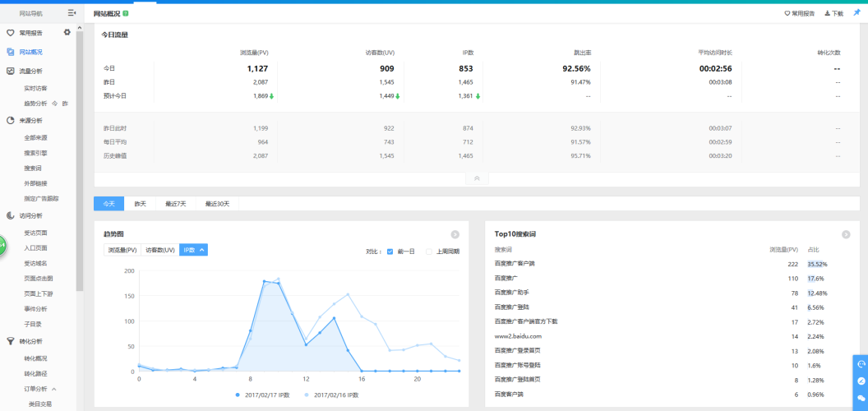This screenshot has height=411, width=868.
Task: Select 访客数(UV) in trend chart
Action: coord(160,250)
